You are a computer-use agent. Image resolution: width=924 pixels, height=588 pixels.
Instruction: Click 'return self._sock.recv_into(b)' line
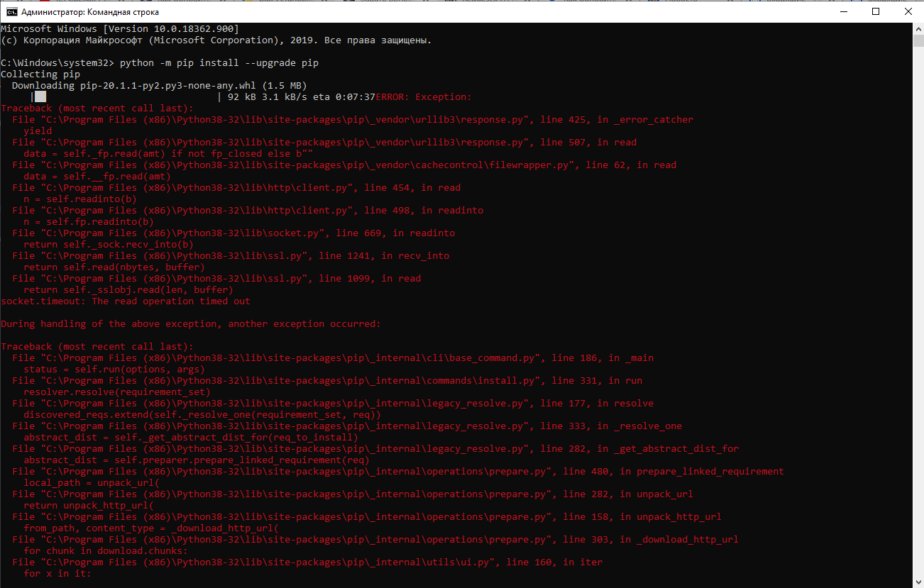pos(109,245)
